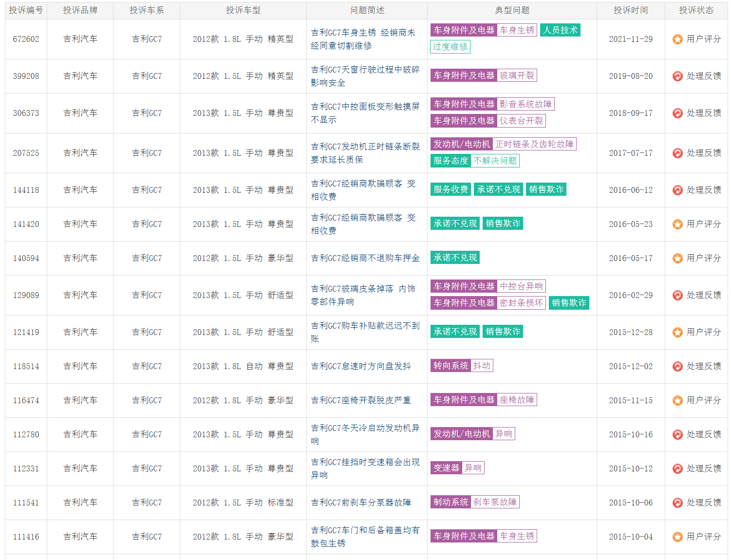The image size is (731, 560).
Task: Click the rating icon for complaint 121419
Action: (677, 332)
